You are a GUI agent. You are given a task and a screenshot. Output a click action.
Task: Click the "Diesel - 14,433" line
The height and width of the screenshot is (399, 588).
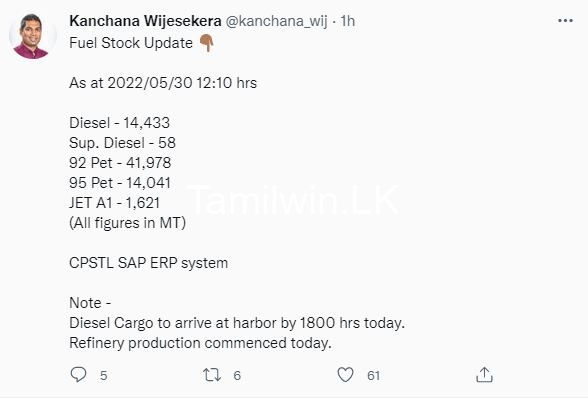click(120, 123)
